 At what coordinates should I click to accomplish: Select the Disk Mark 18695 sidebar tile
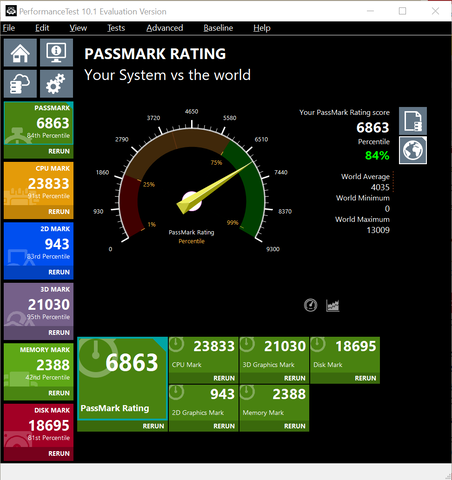[39, 426]
